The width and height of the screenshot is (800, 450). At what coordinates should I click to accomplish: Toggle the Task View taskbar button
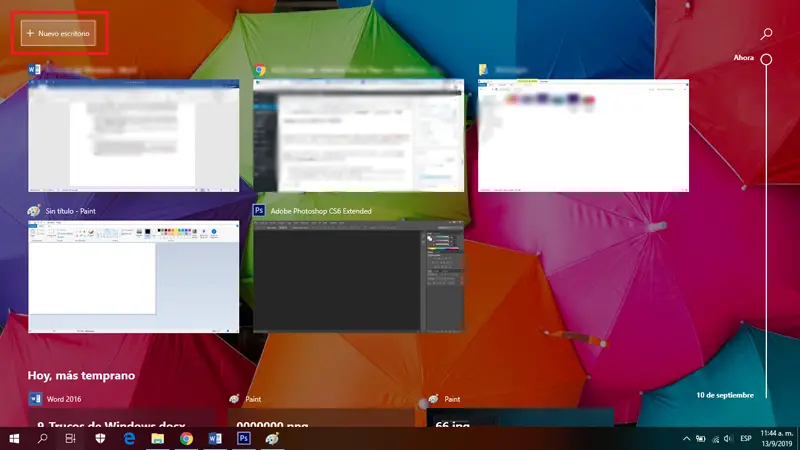click(x=71, y=438)
